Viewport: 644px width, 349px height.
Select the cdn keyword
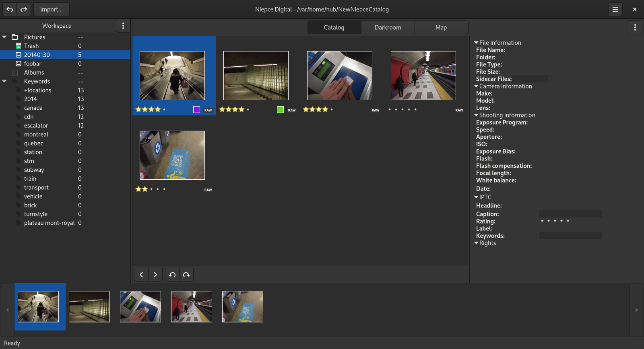(x=29, y=117)
